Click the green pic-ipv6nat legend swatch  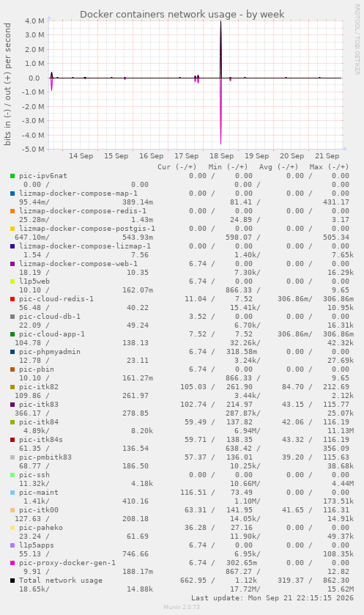coord(12,176)
